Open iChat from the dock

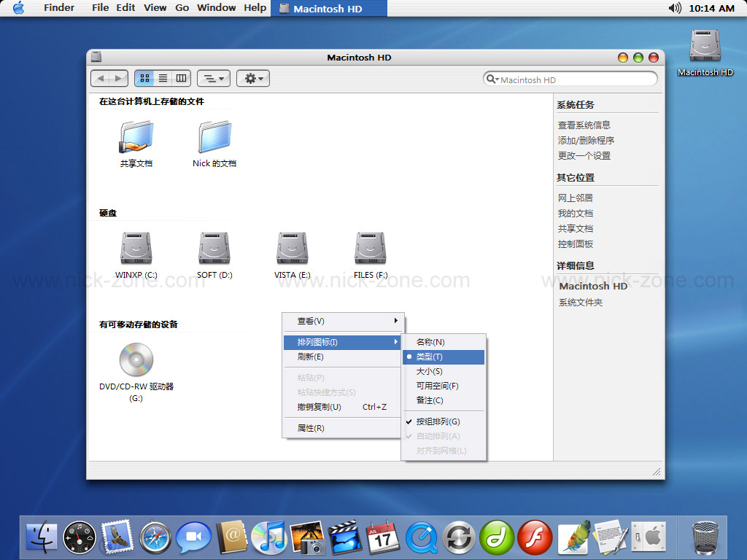pos(193,538)
